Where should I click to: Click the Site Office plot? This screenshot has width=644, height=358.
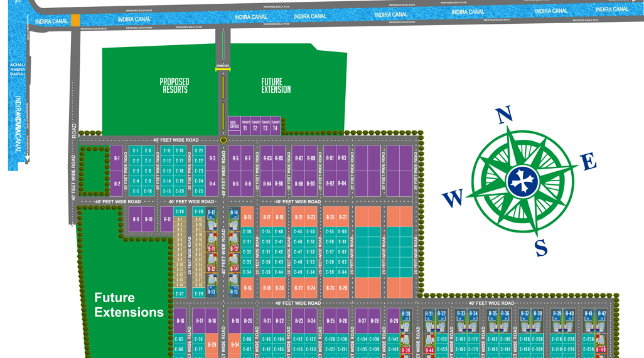coord(234,125)
